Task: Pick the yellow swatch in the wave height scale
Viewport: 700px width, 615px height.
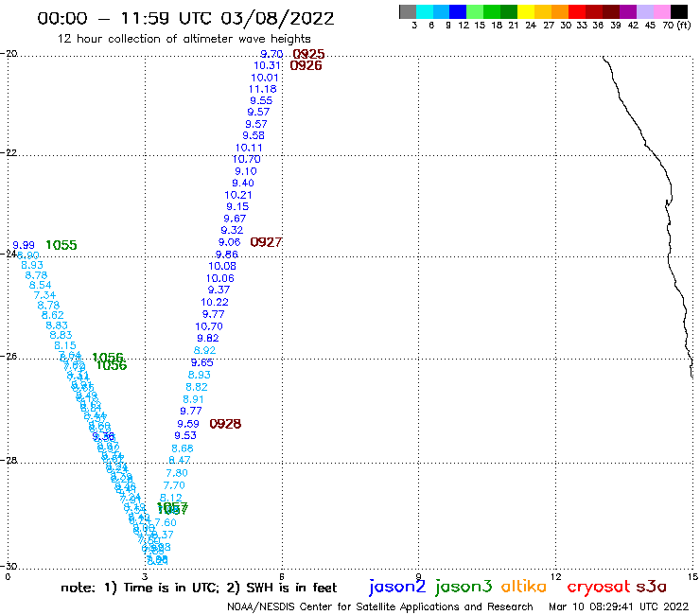Action: coord(526,11)
